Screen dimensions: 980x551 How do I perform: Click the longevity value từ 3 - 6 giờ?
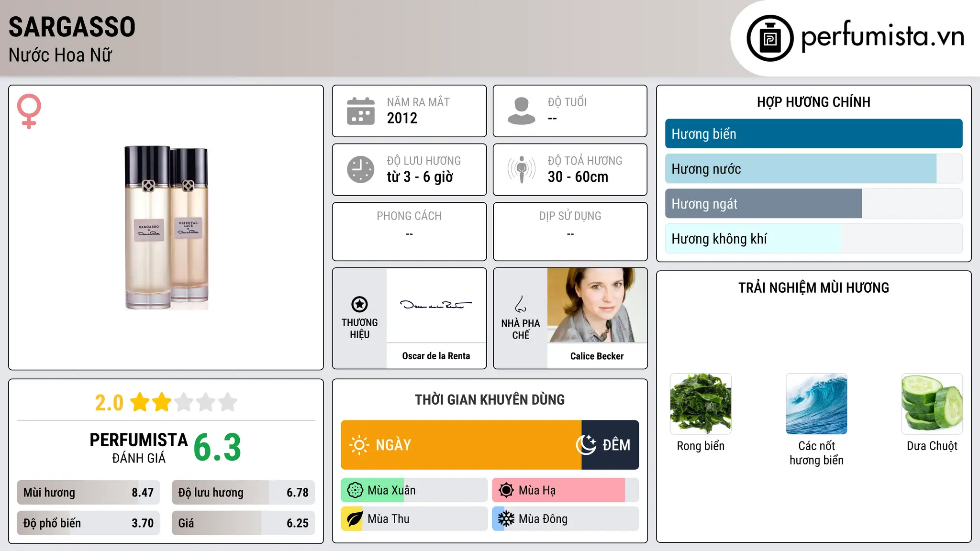[x=420, y=177]
